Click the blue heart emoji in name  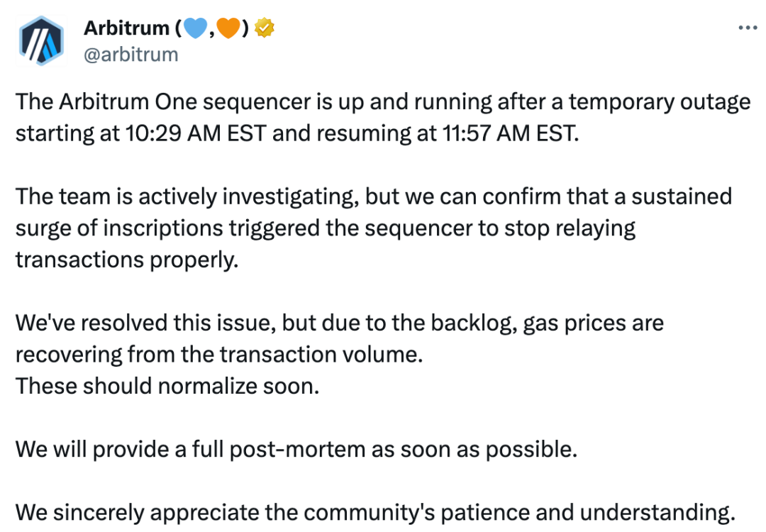click(x=193, y=28)
